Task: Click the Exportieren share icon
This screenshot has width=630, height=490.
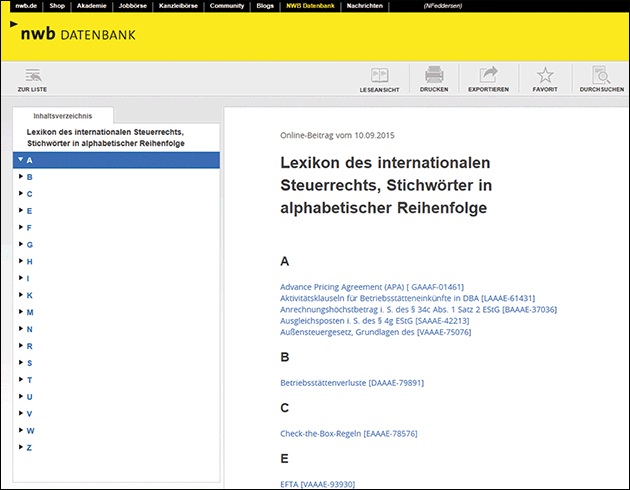Action: (x=489, y=78)
